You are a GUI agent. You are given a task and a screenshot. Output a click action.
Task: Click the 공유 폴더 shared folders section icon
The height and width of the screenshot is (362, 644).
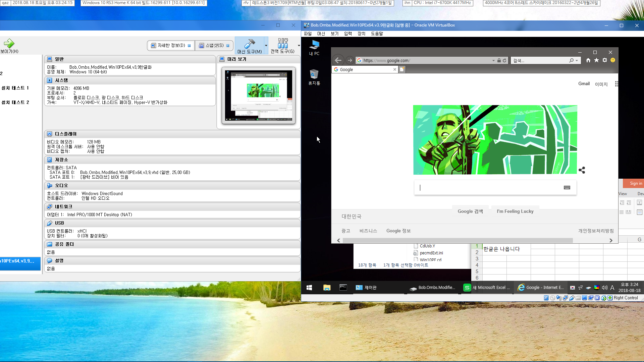point(50,244)
